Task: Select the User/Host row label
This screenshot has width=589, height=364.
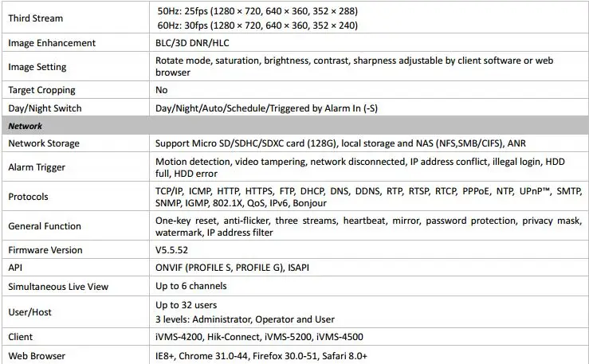Action: (x=29, y=312)
